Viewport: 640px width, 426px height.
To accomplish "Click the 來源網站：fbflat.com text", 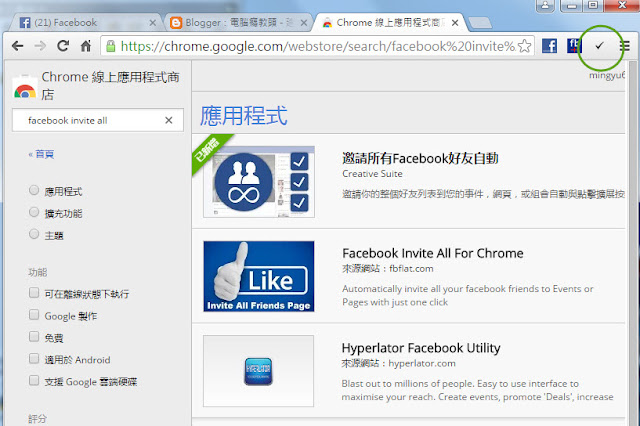I will (x=388, y=268).
